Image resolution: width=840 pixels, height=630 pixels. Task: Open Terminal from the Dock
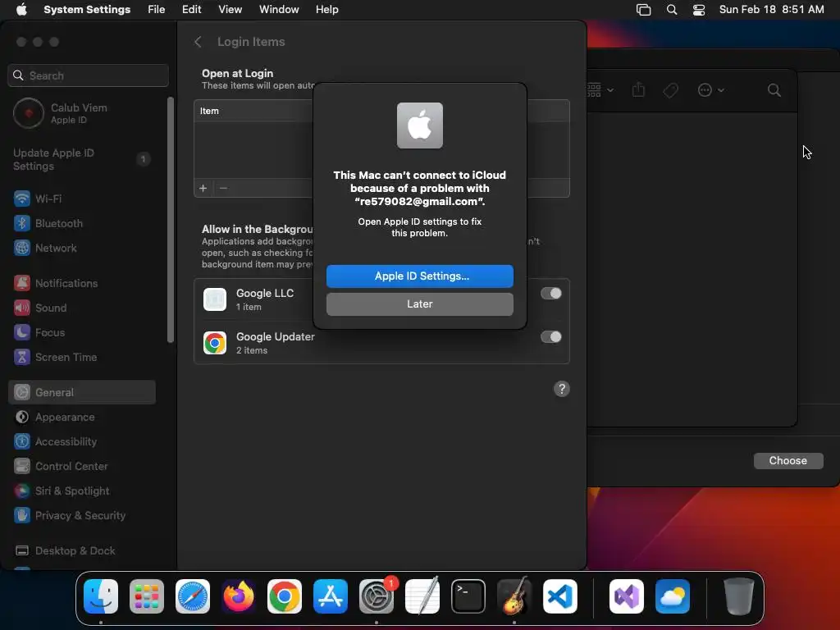(x=468, y=596)
